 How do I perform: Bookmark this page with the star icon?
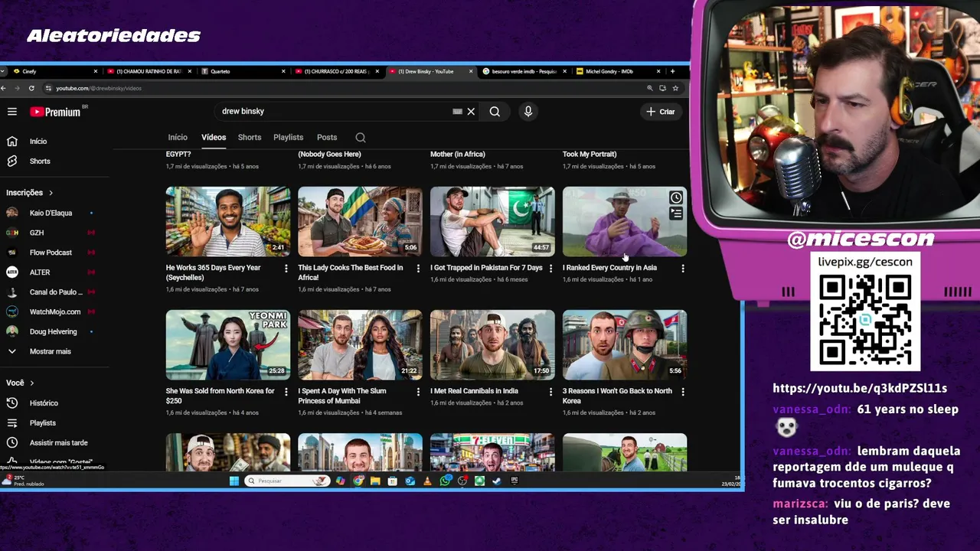coord(675,88)
